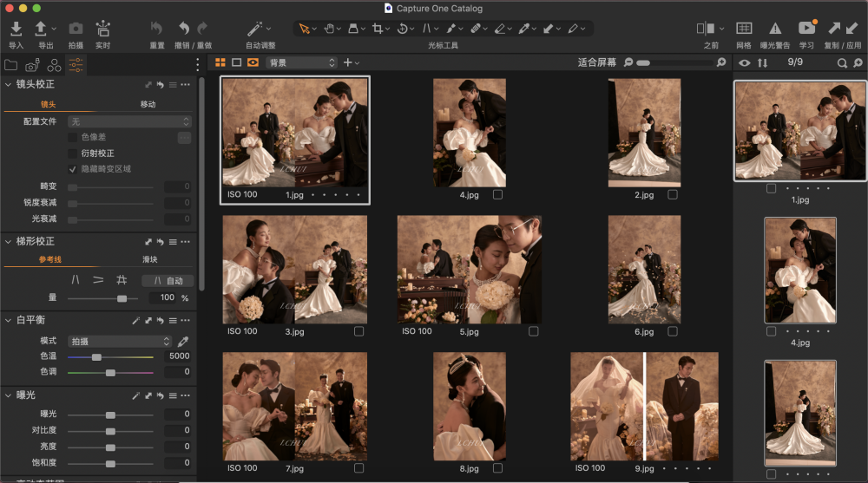
Task: Click the 适合屏幕 fit-to-screen label
Action: click(597, 62)
